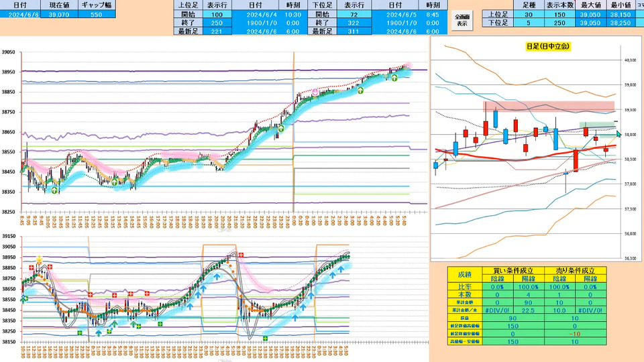Viewport: 644px width, 362px height.
Task: Select the 下位足 表示本数 value 250
Action: click(x=559, y=23)
